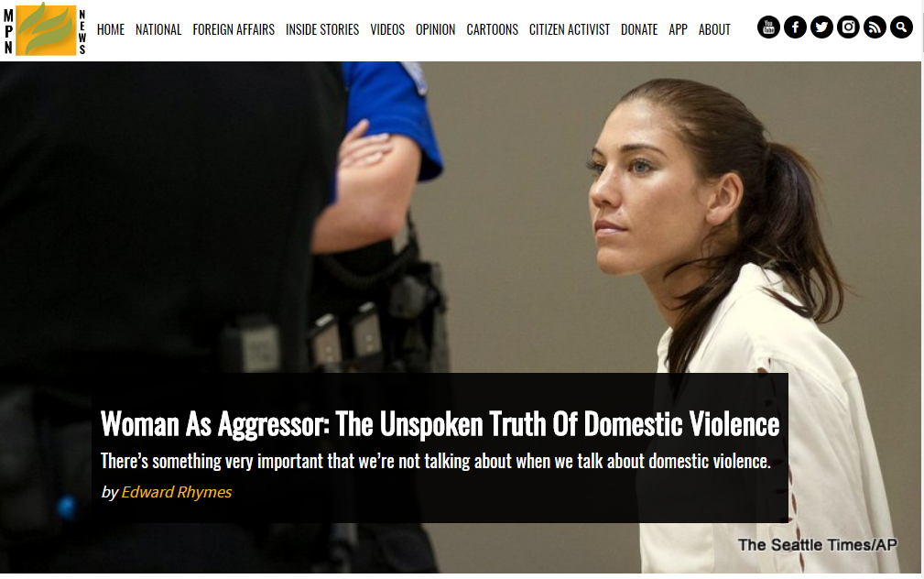924x579 pixels.
Task: Open the National section
Action: tap(158, 29)
